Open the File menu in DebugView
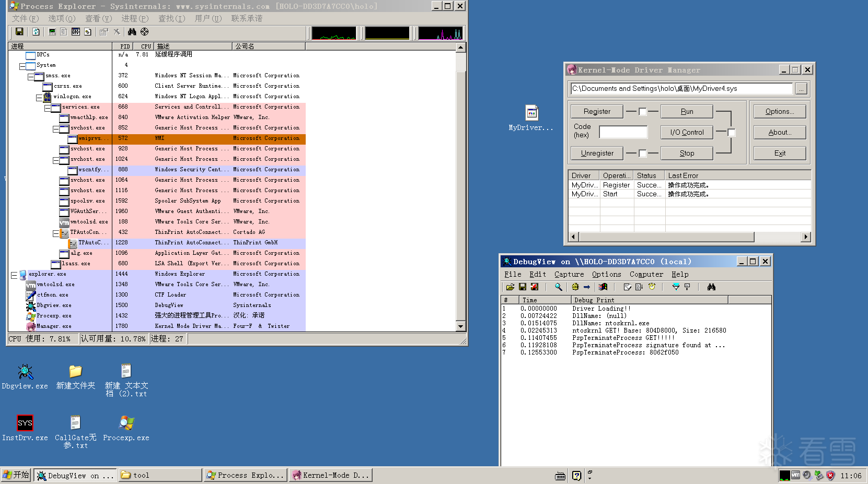The image size is (868, 484). [513, 274]
